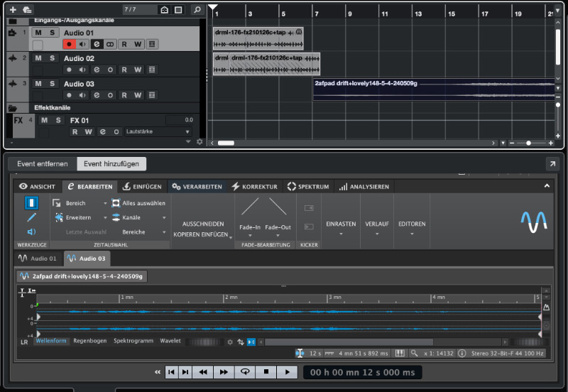Click the Alles auswählen select-all icon

[116, 203]
